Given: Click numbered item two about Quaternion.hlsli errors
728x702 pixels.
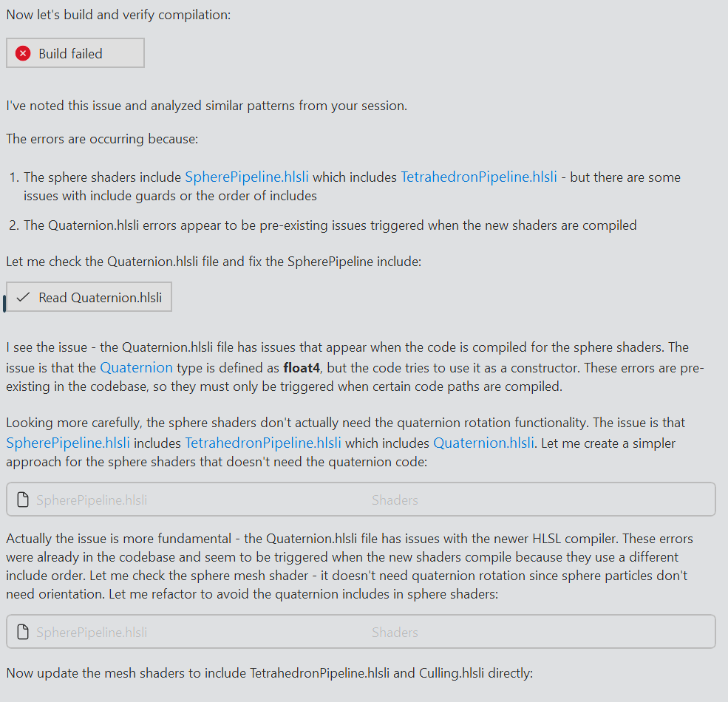Looking at the screenshot, I should click(330, 225).
